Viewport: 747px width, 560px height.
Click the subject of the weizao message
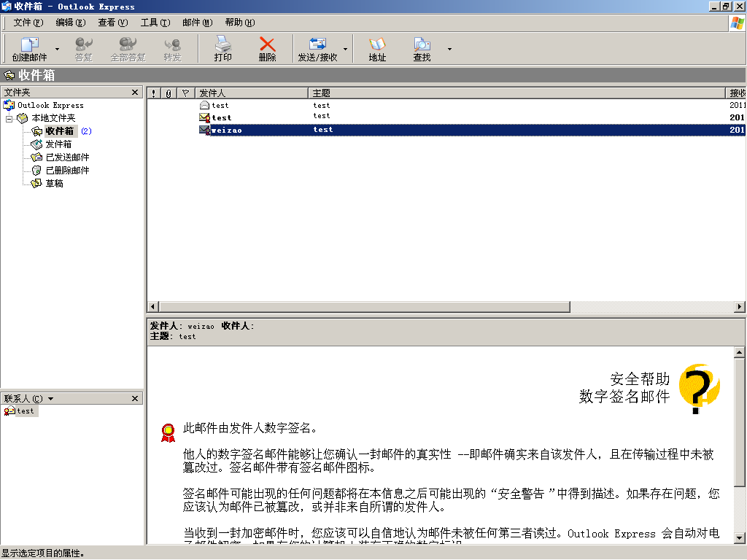322,130
